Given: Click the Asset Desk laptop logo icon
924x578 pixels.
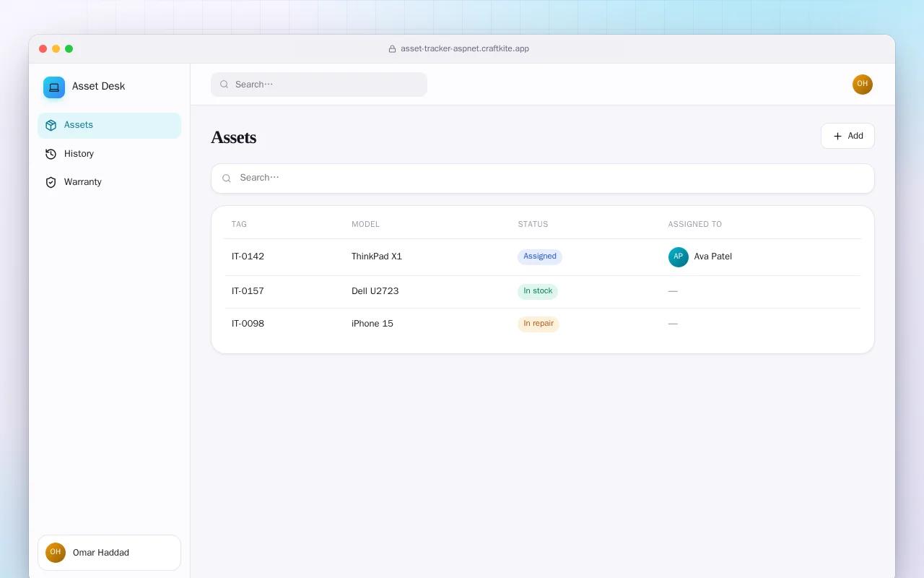Looking at the screenshot, I should click(x=54, y=87).
